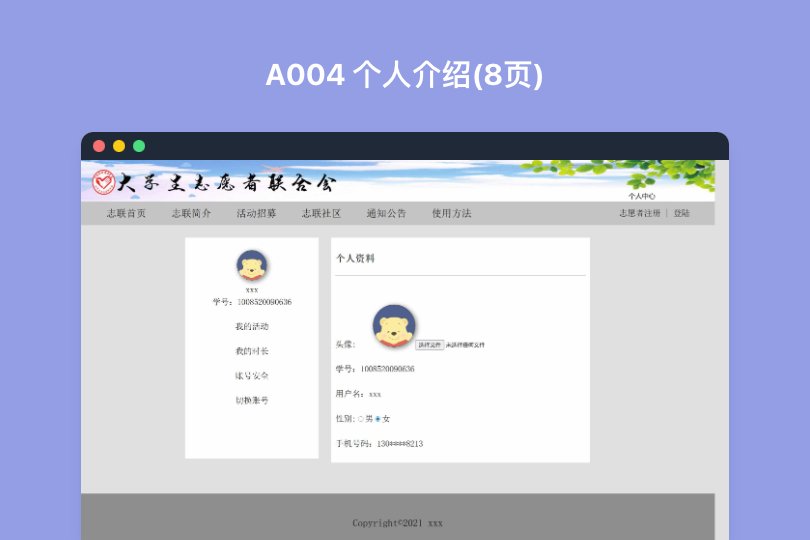Image resolution: width=810 pixels, height=540 pixels.
Task: Open the 志联首页 nav item
Action: point(127,214)
